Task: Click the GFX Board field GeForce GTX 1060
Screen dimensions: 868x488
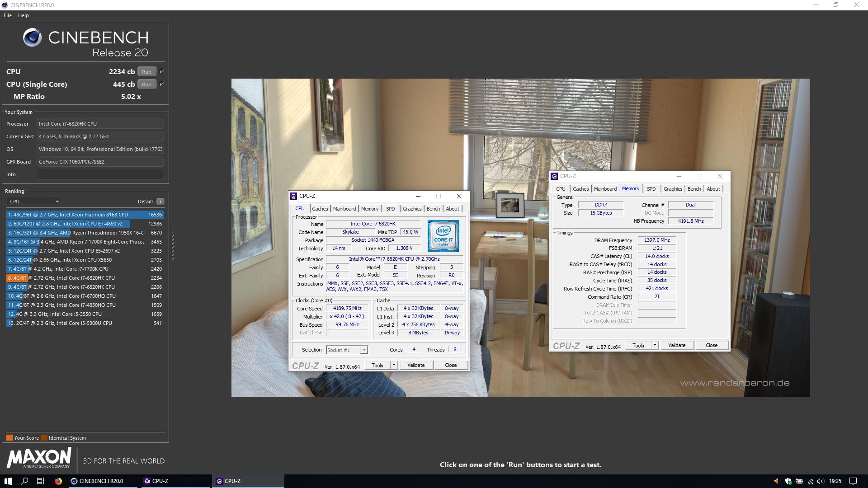Action: pos(100,162)
